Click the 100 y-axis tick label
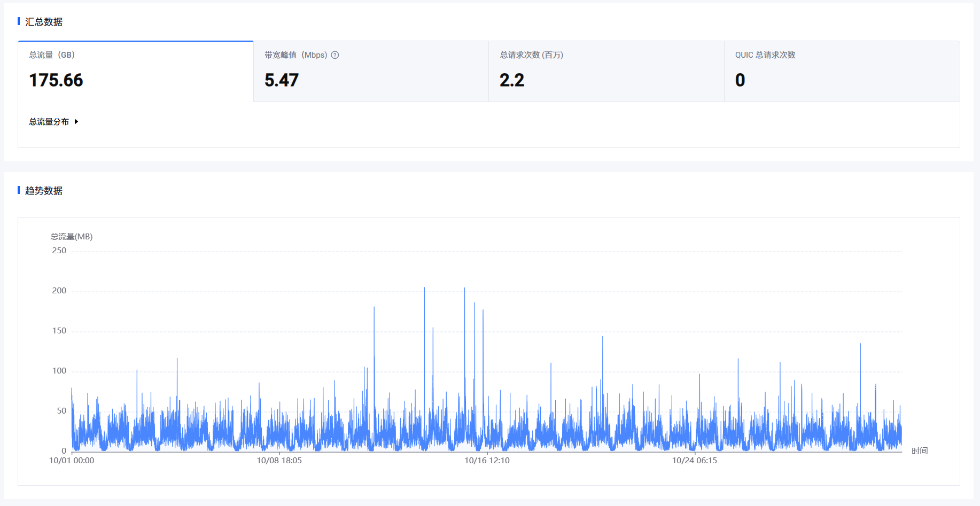980x506 pixels. [59, 371]
